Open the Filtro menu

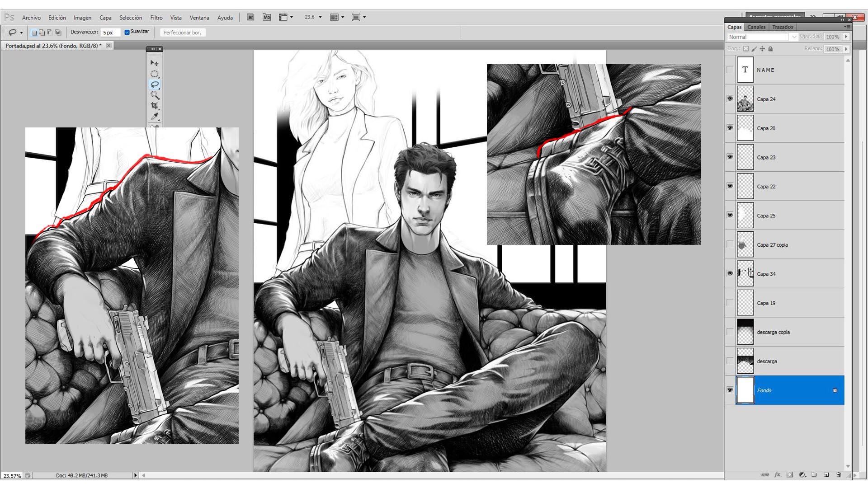pos(156,18)
